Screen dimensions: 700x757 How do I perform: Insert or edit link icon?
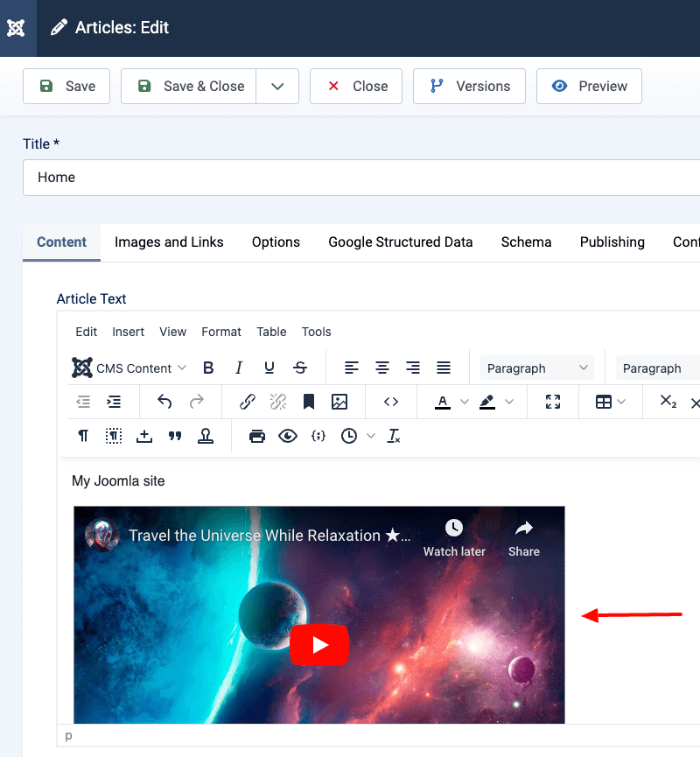(x=247, y=402)
